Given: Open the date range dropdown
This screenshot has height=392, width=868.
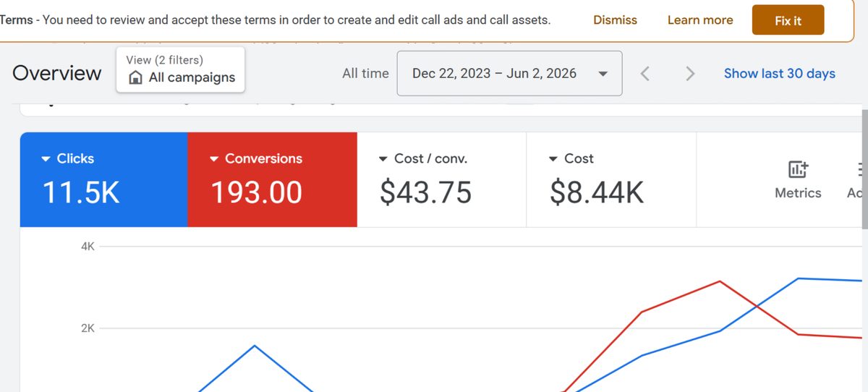Looking at the screenshot, I should coord(509,73).
